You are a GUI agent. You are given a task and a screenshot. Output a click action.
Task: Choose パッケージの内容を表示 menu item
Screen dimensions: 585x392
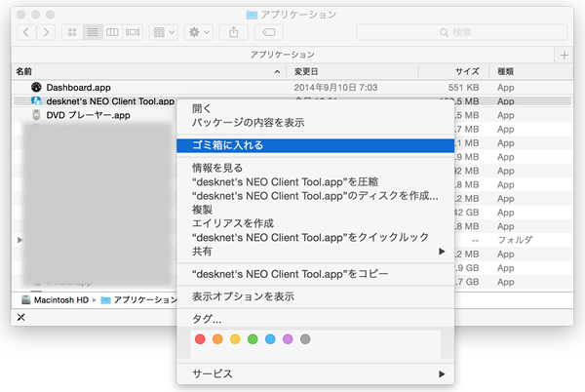[315, 123]
